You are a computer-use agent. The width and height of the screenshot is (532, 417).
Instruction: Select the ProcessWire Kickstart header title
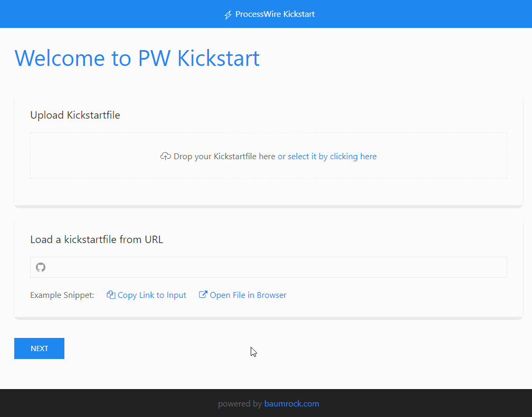(x=274, y=14)
